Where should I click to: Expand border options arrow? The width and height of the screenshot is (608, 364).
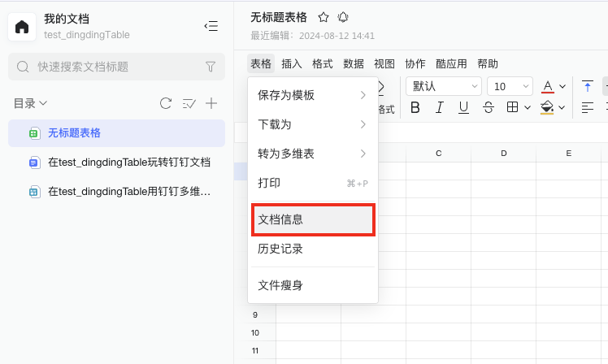click(528, 107)
